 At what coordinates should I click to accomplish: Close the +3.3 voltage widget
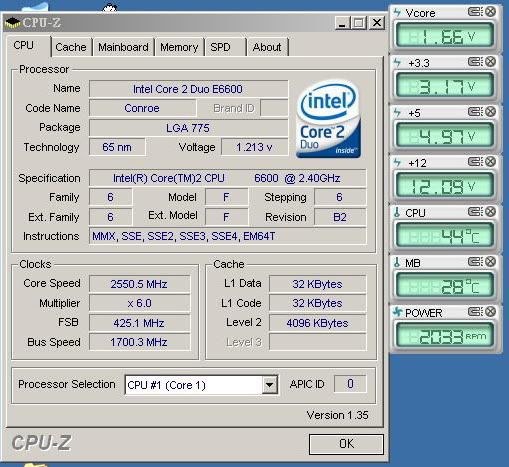pos(490,62)
